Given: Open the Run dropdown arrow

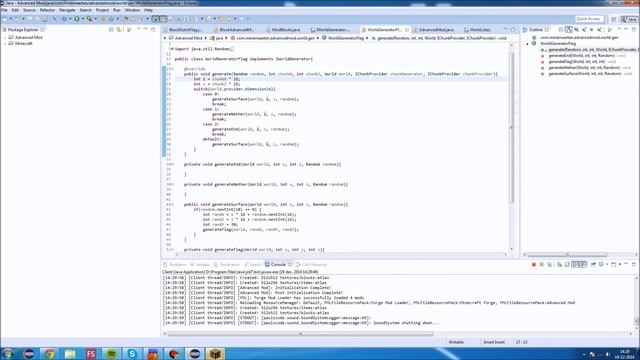Looking at the screenshot, I should click(x=82, y=19).
